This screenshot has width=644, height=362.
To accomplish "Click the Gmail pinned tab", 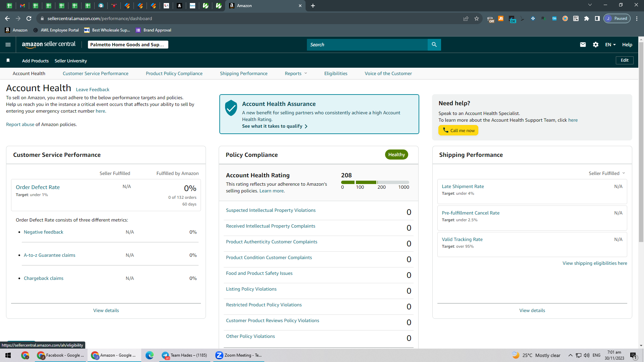I will click(22, 6).
